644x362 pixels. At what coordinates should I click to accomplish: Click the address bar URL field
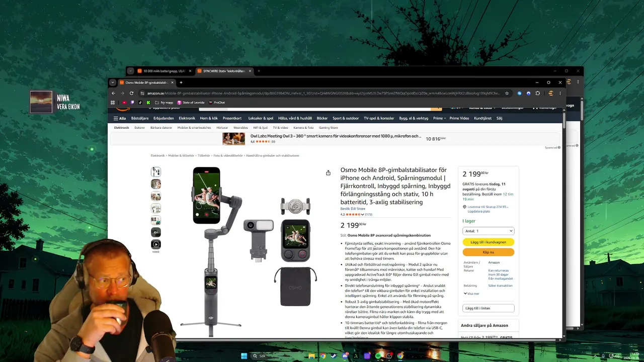click(x=323, y=93)
